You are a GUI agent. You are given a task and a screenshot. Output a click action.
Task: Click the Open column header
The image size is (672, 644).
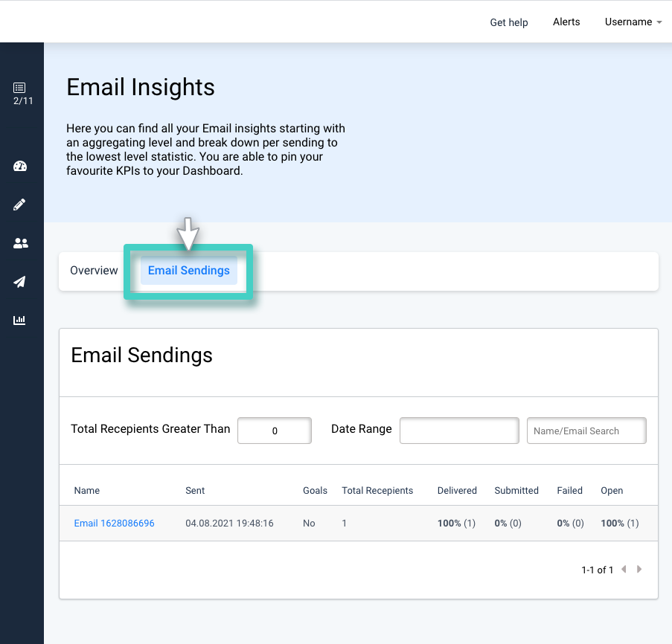[612, 491]
